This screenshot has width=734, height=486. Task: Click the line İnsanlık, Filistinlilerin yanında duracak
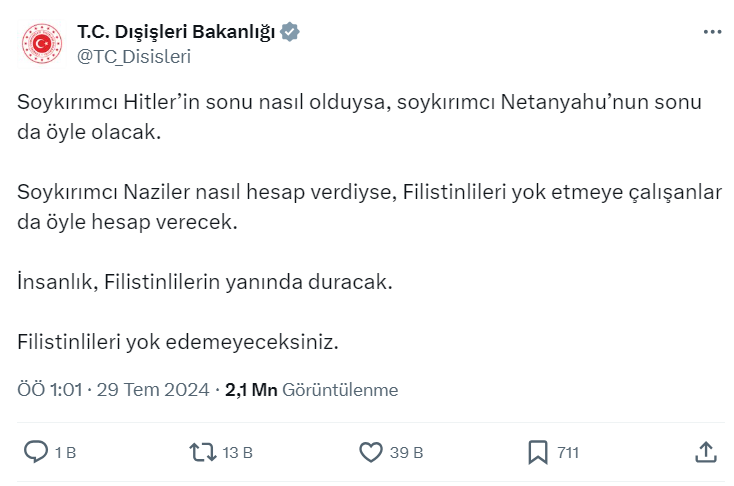(x=205, y=282)
